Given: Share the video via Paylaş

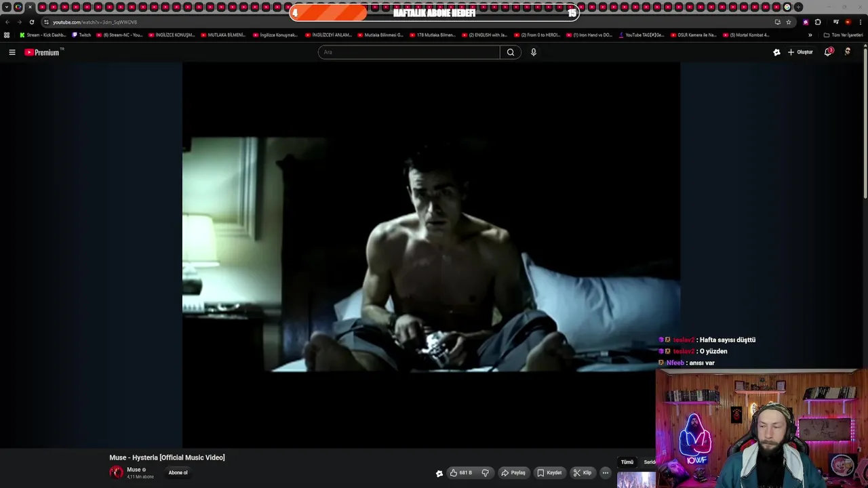Looking at the screenshot, I should [x=513, y=472].
